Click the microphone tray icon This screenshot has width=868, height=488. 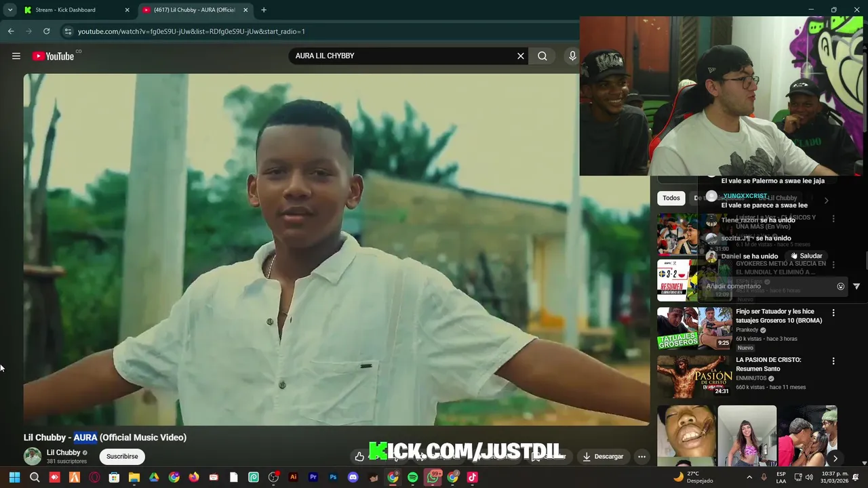point(764,477)
